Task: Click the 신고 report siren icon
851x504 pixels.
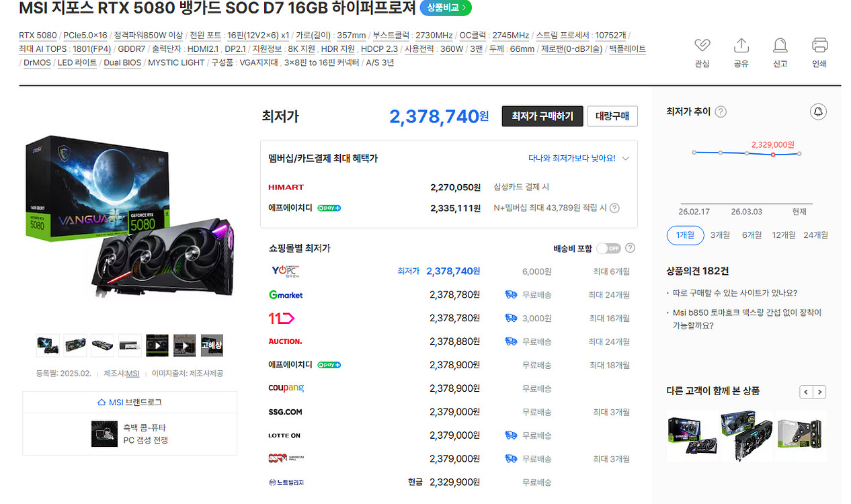Action: pyautogui.click(x=780, y=46)
